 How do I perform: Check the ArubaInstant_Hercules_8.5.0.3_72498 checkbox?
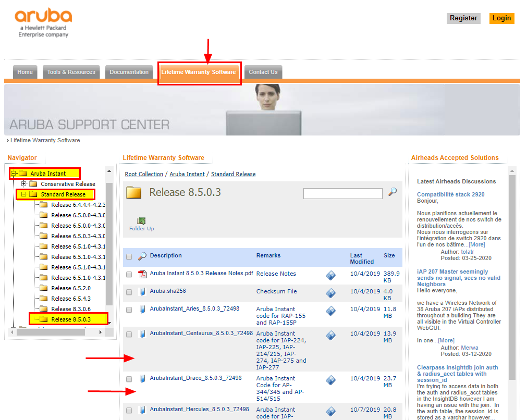pos(129,410)
